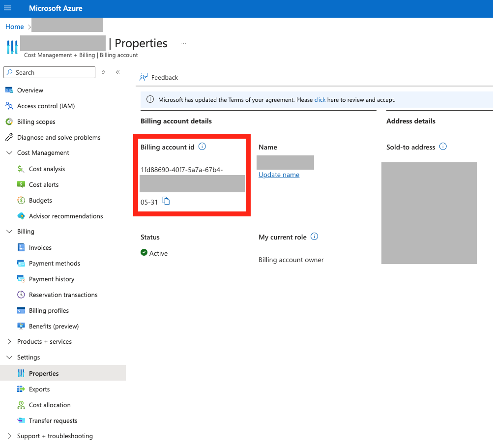Viewport: 493px width, 448px height.
Task: Click the Exports icon
Action: point(21,389)
